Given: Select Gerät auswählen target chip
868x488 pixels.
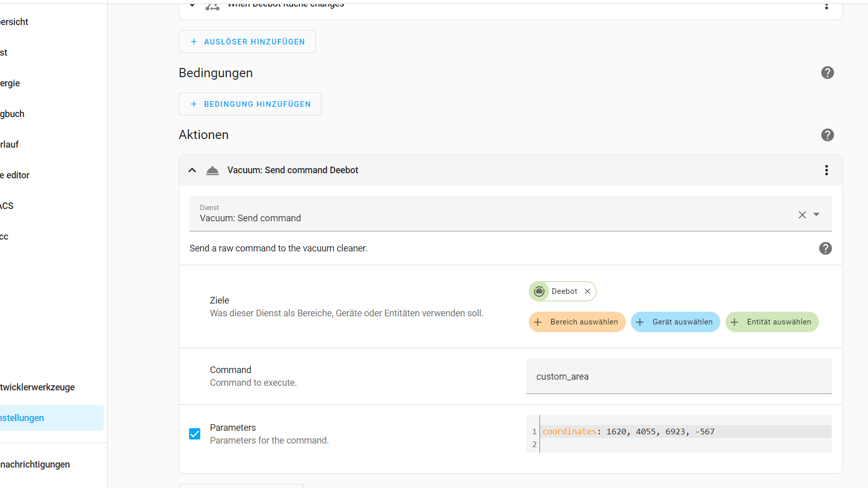Looking at the screenshot, I should point(675,322).
